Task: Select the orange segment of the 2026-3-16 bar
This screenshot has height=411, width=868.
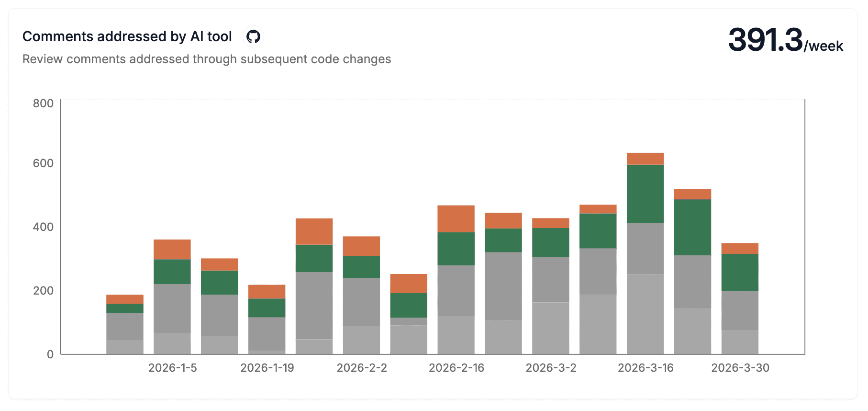Action: (645, 159)
